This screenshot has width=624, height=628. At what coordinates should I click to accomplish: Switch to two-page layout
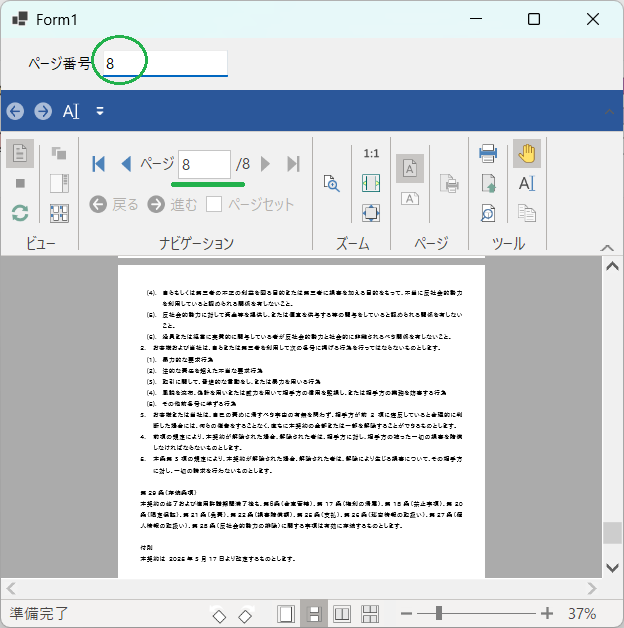pyautogui.click(x=342, y=614)
